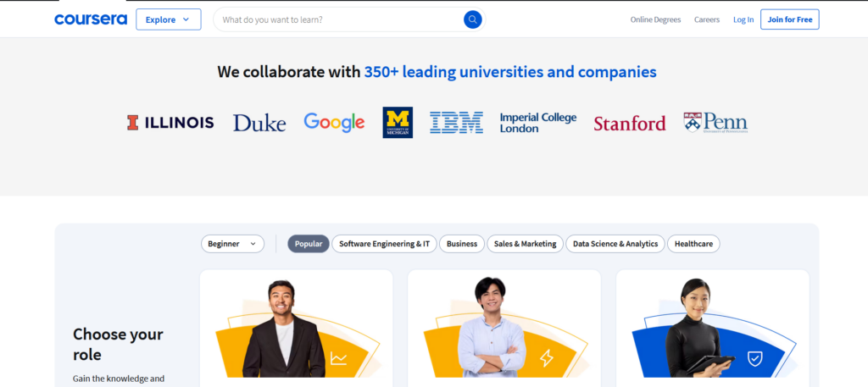Image resolution: width=868 pixels, height=387 pixels.
Task: Select the Sales & Marketing tab
Action: [525, 244]
